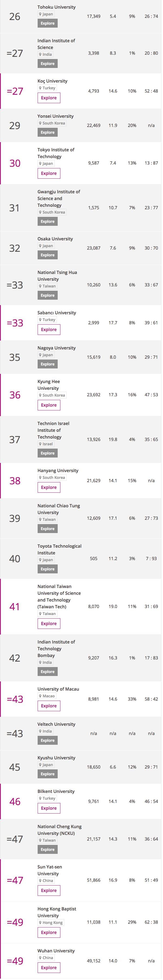Viewport: 163px width, 980px height.
Task: Click the location pin icon beside Tohoku University's Japan label
Action: click(x=40, y=14)
